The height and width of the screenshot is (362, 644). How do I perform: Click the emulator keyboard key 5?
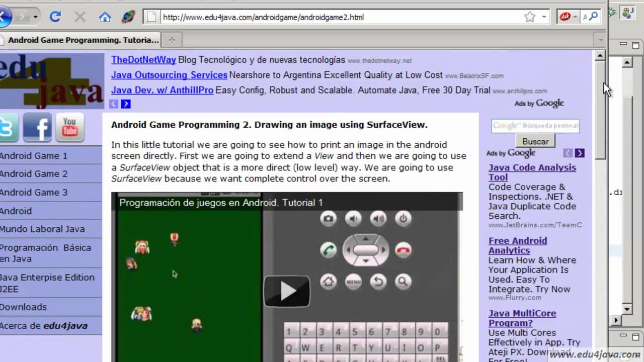(354, 332)
